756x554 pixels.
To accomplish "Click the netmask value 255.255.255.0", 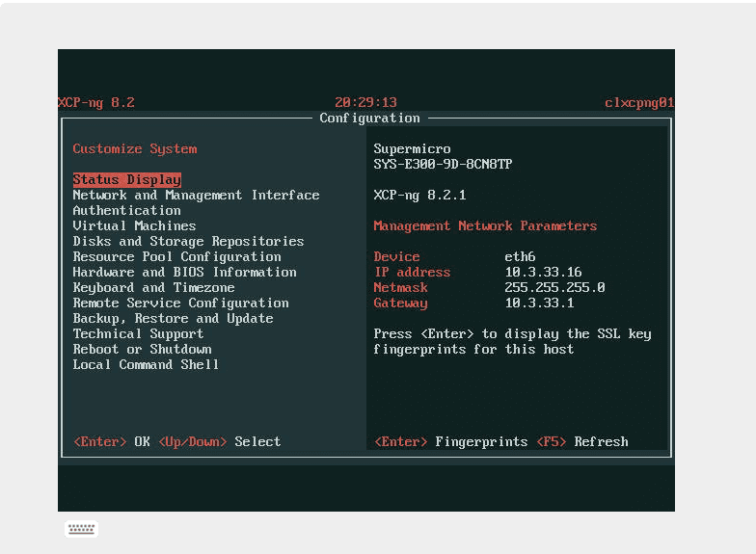I will point(555,287).
